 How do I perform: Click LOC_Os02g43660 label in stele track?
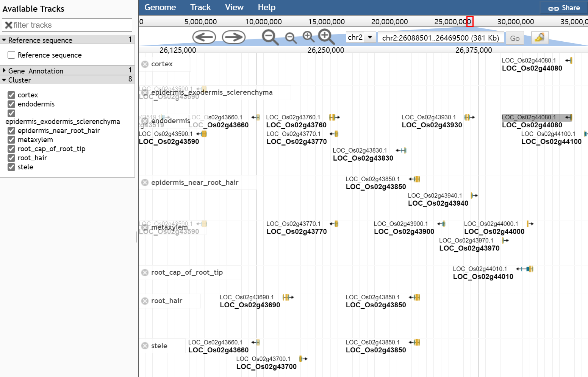pyautogui.click(x=219, y=350)
